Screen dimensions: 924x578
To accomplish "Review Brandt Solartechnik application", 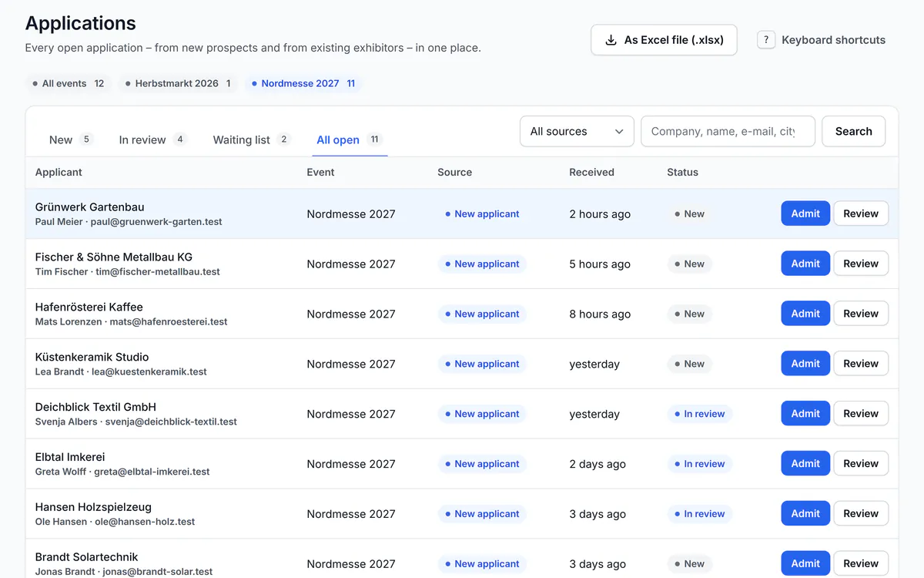I will pyautogui.click(x=861, y=563).
